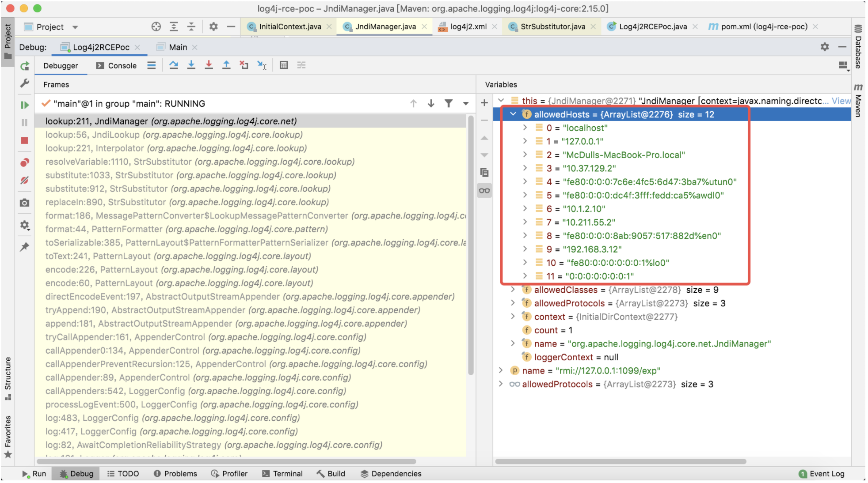Close JndiManager.java tab
The image size is (868, 483).
(x=424, y=27)
